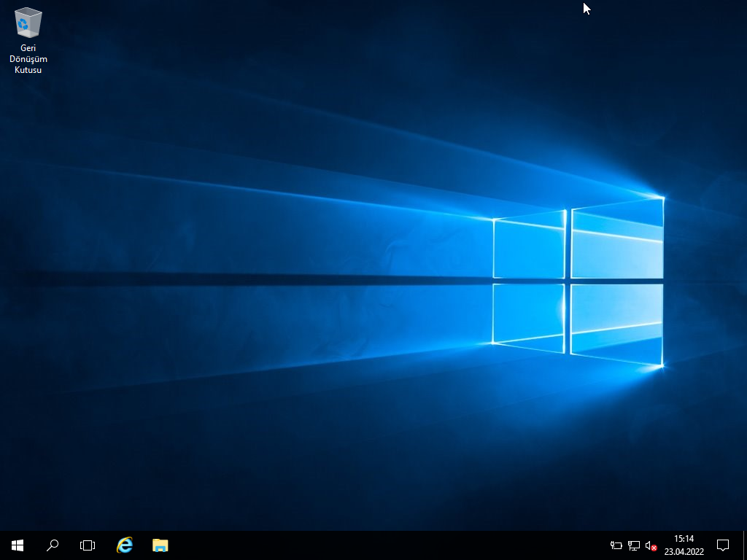Click the upper-left pane of wallpaper logo
Image resolution: width=747 pixels, height=560 pixels.
click(530, 246)
